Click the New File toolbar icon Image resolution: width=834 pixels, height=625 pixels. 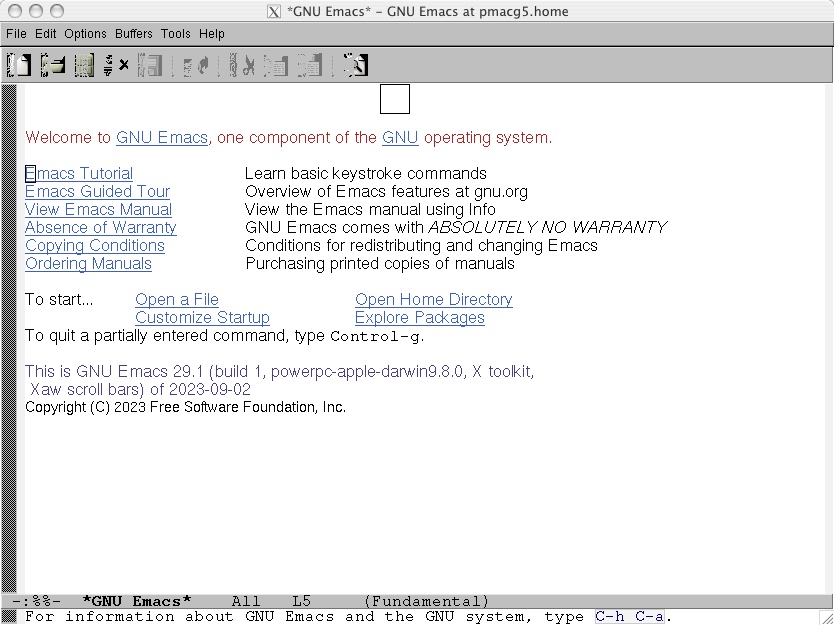coord(19,65)
